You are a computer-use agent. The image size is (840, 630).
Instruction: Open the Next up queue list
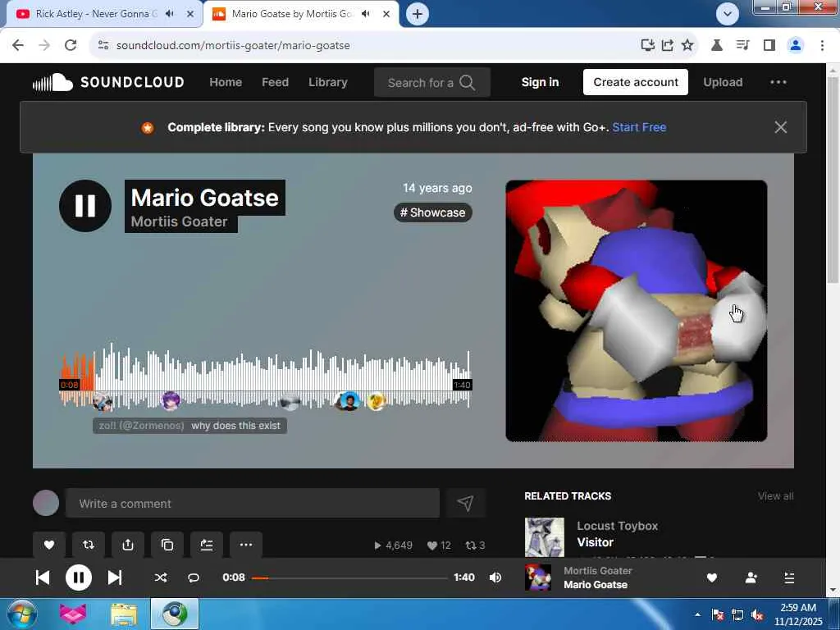click(x=789, y=578)
